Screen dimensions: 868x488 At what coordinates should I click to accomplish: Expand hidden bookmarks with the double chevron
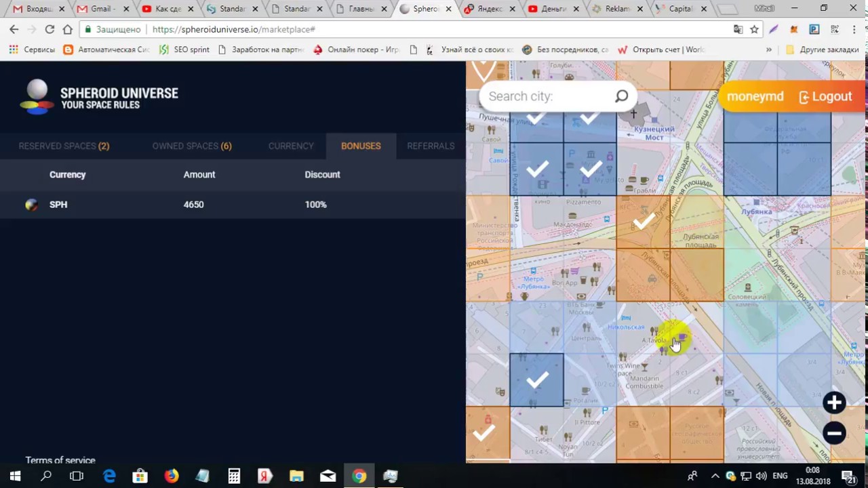point(768,49)
